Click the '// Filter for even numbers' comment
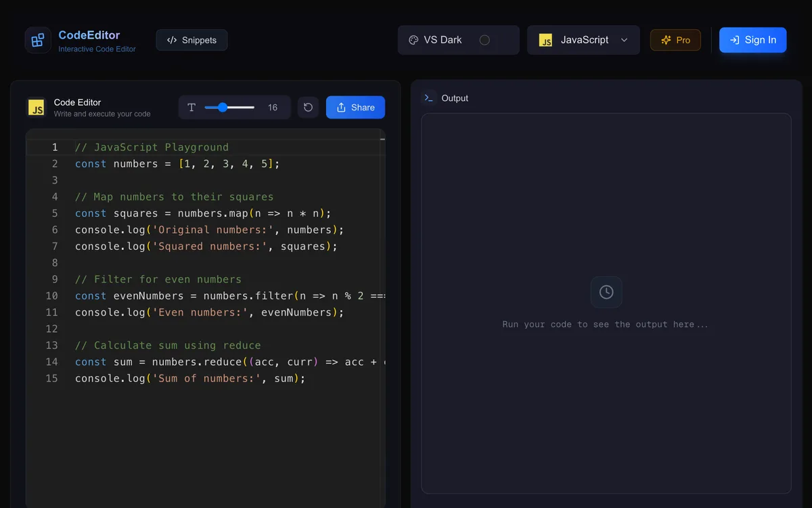The height and width of the screenshot is (508, 812). click(x=158, y=279)
